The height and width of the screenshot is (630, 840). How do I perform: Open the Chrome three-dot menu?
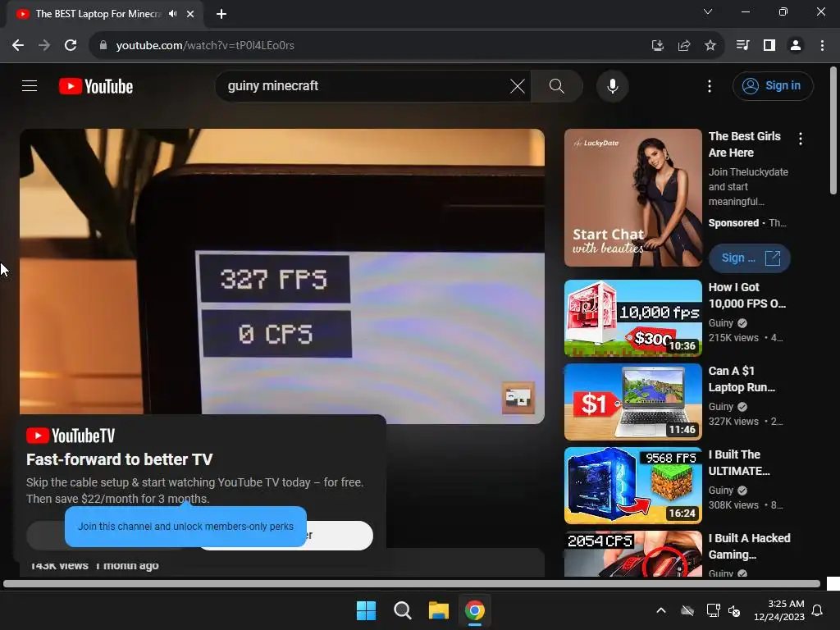[x=822, y=46]
